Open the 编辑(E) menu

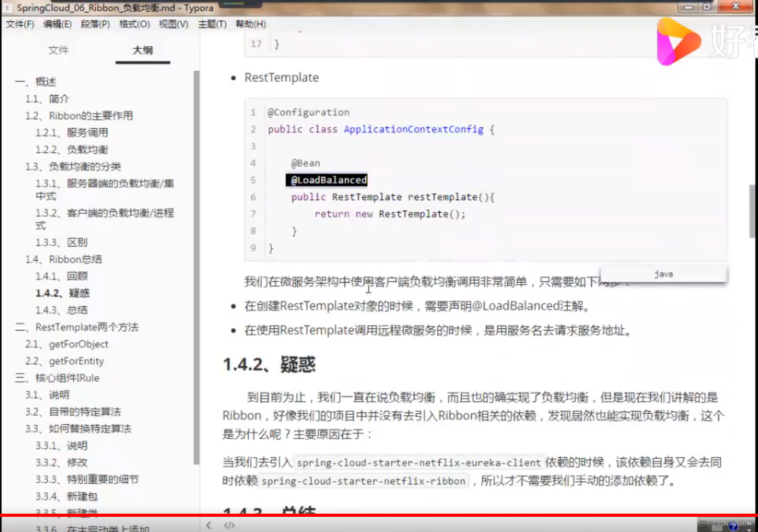57,24
